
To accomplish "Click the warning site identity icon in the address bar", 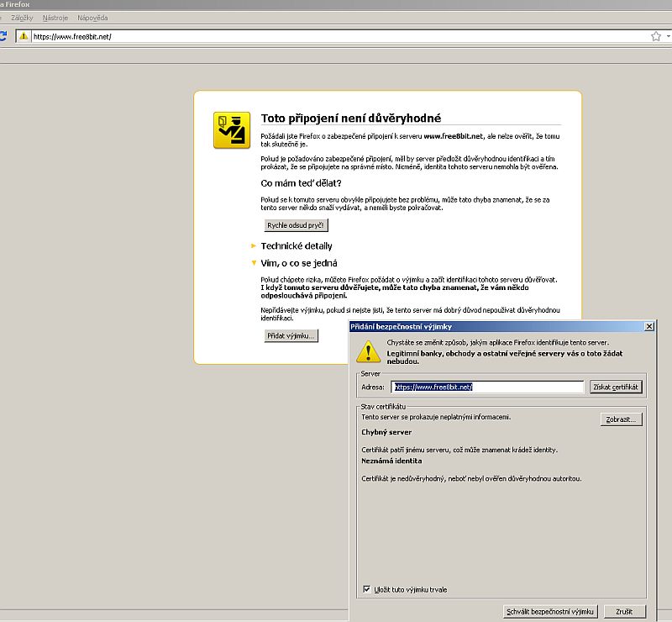I will tap(24, 36).
